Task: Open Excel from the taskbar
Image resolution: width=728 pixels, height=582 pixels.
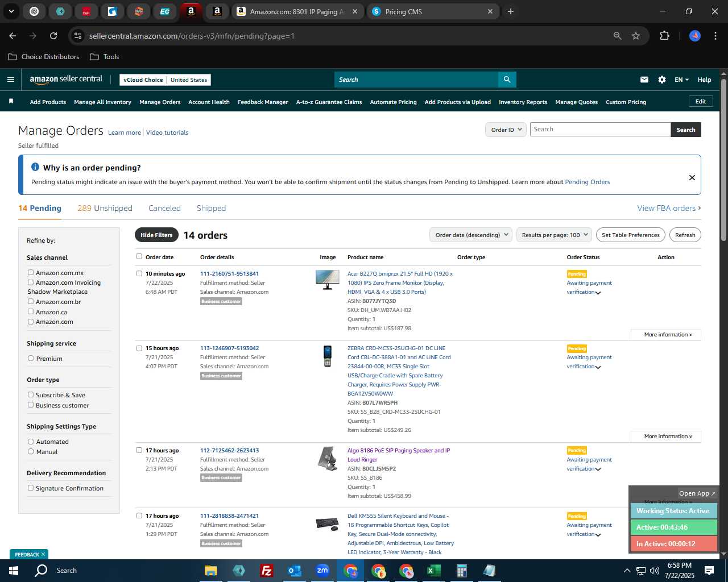Action: point(433,571)
